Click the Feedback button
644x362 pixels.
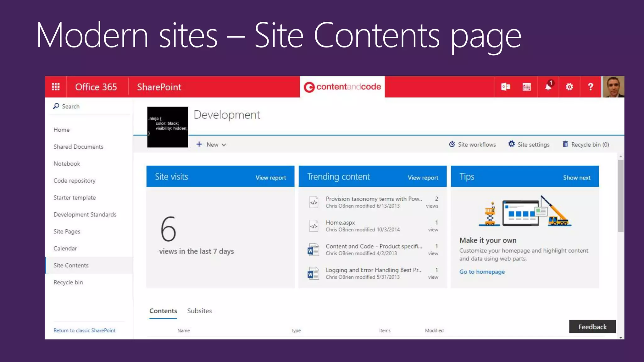pyautogui.click(x=592, y=327)
